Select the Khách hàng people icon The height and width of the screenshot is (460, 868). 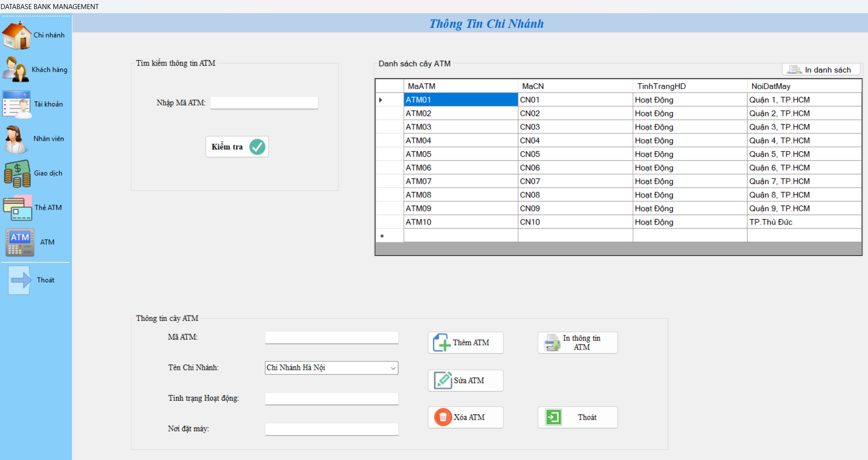[x=16, y=70]
